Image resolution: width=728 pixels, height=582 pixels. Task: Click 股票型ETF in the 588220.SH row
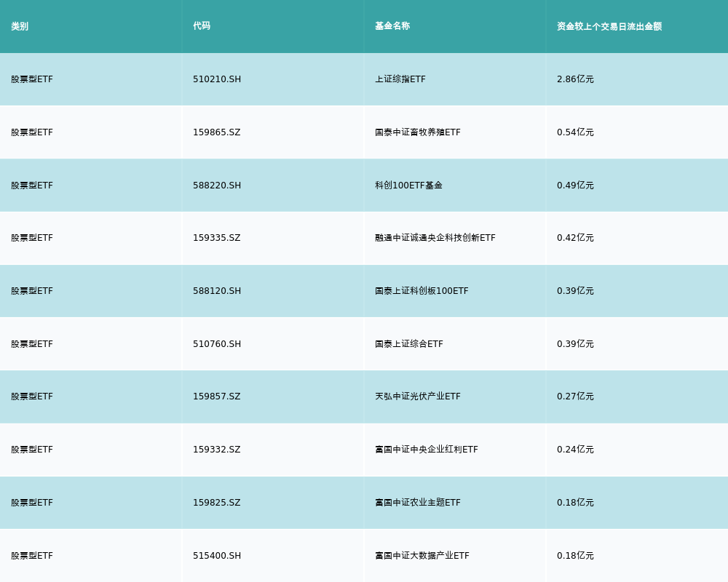click(32, 186)
